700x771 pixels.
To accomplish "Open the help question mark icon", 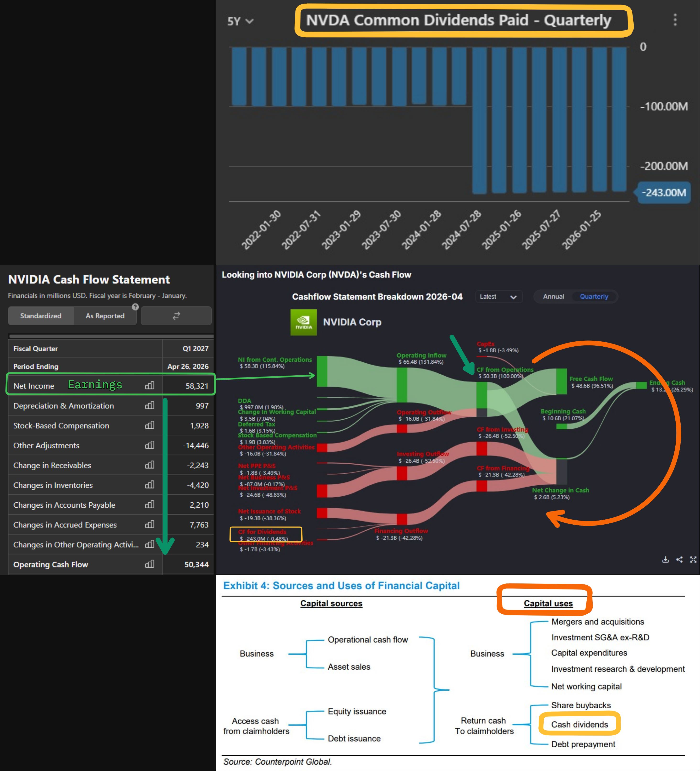I will (135, 307).
